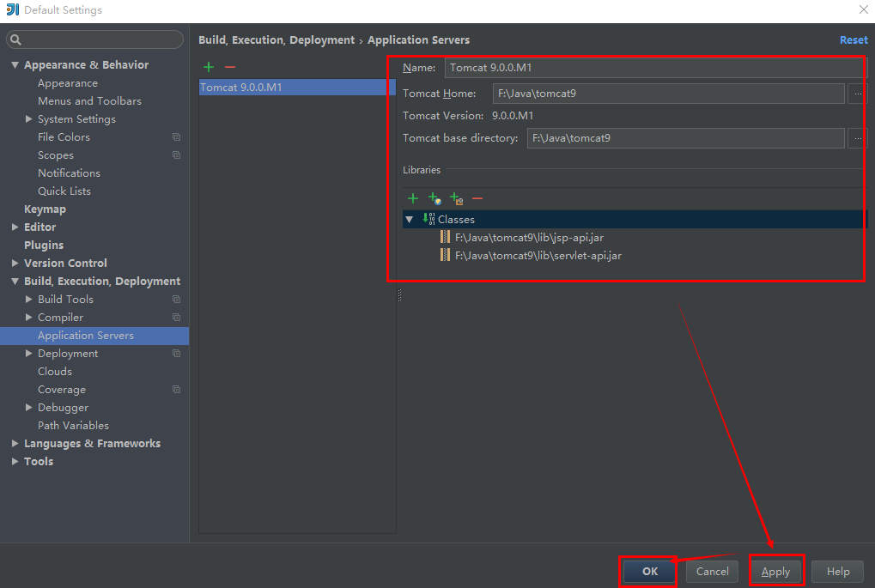Viewport: 875px width, 588px height.
Task: Expand Build Tools node
Action: (28, 299)
